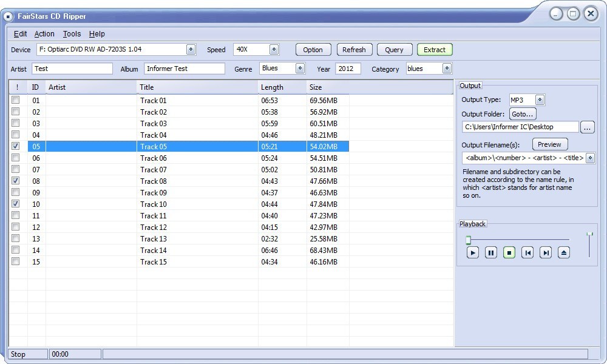Open the Edit menu
This screenshot has height=364, width=607.
[x=20, y=34]
